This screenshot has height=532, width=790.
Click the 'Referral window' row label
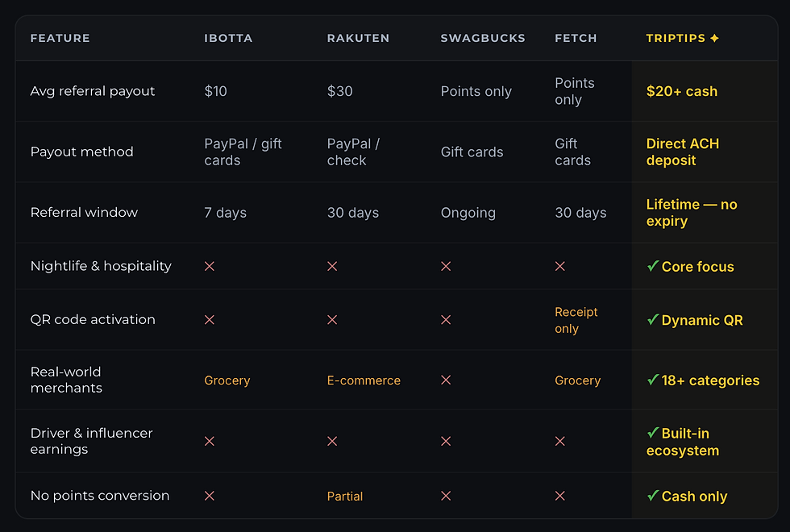pos(84,213)
